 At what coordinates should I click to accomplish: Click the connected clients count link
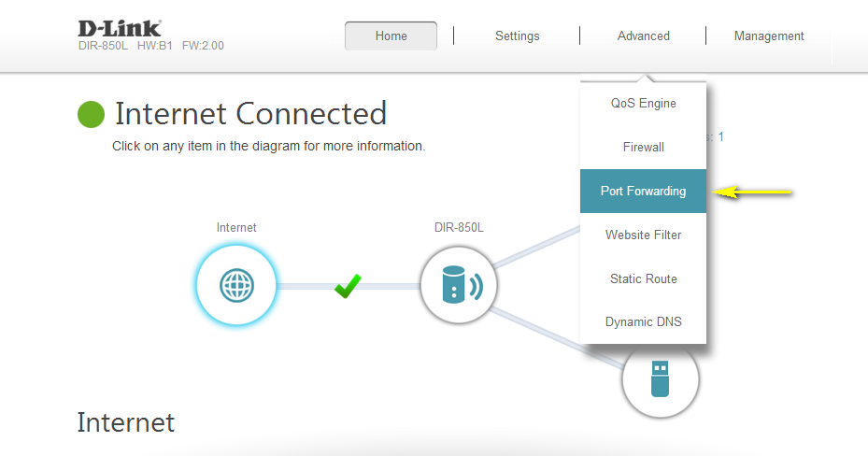click(x=718, y=137)
